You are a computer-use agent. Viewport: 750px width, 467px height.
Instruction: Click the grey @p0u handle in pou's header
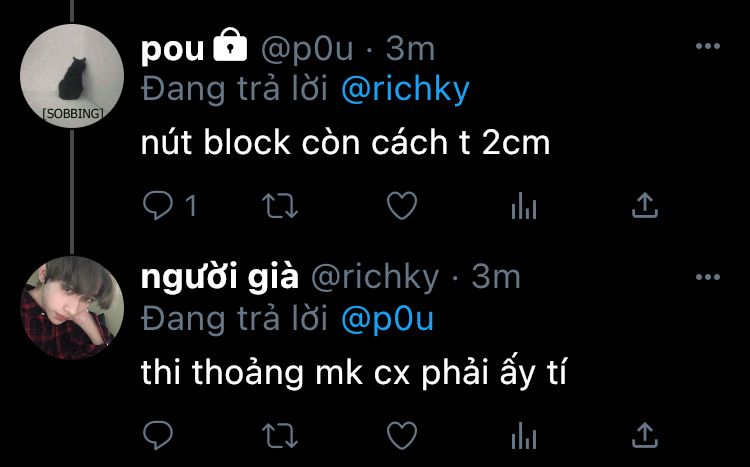(x=307, y=49)
